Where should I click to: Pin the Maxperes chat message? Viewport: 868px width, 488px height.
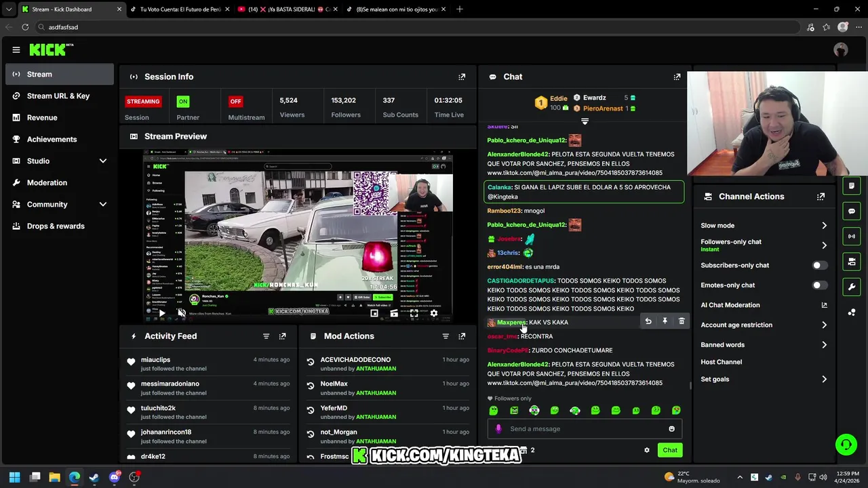[x=665, y=321]
